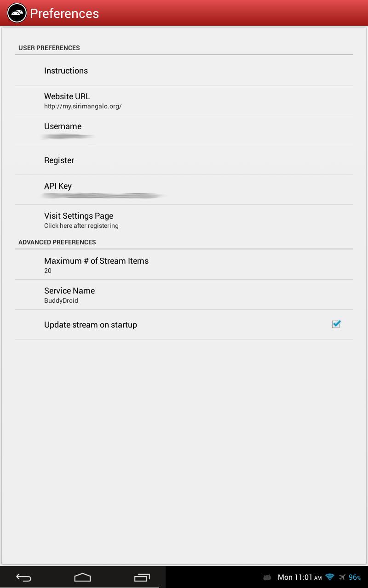The image size is (368, 588).
Task: Open the recent apps navigation icon
Action: (x=142, y=577)
